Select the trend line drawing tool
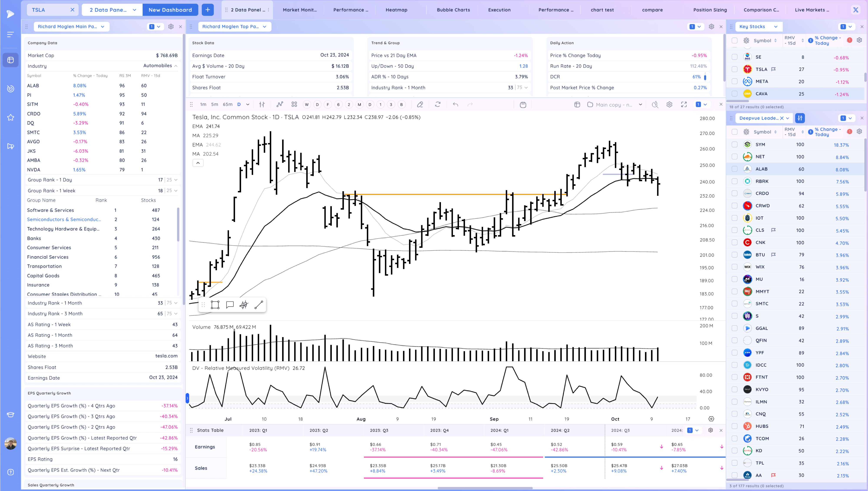This screenshot has height=491, width=868. (x=258, y=305)
